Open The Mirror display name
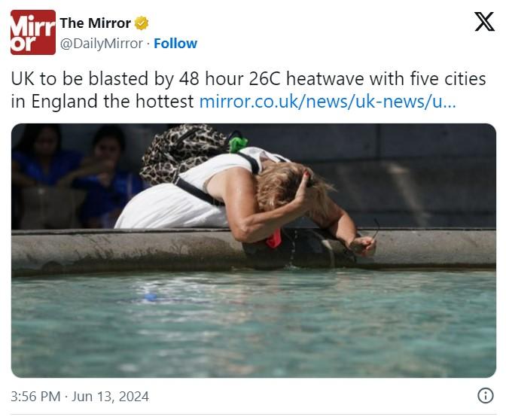 [x=95, y=23]
